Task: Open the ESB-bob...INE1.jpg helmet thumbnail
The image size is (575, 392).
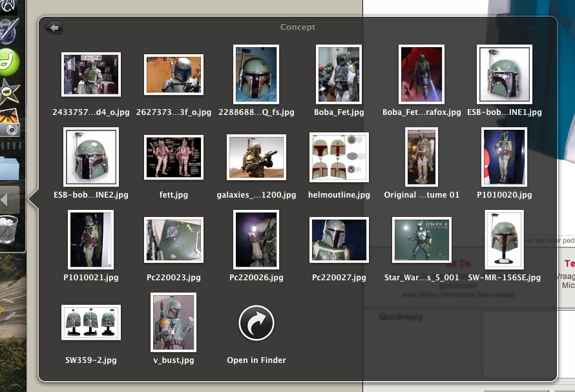Action: tap(504, 74)
